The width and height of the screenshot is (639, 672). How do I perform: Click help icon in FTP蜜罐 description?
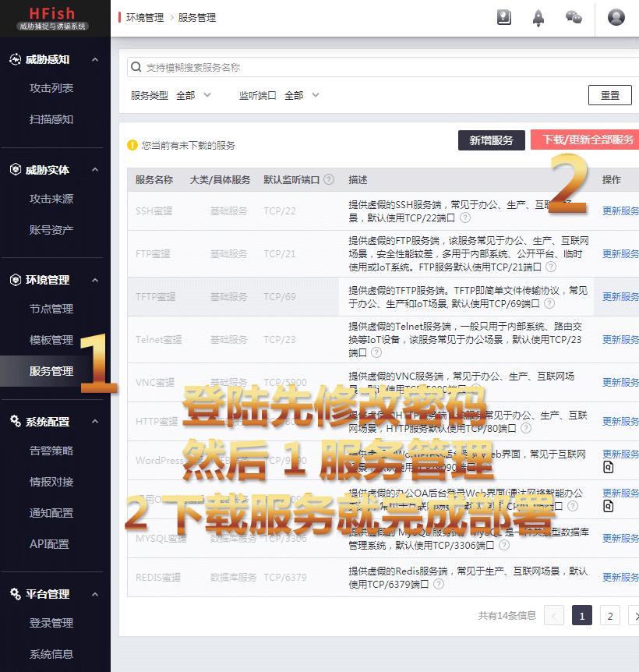point(551,267)
